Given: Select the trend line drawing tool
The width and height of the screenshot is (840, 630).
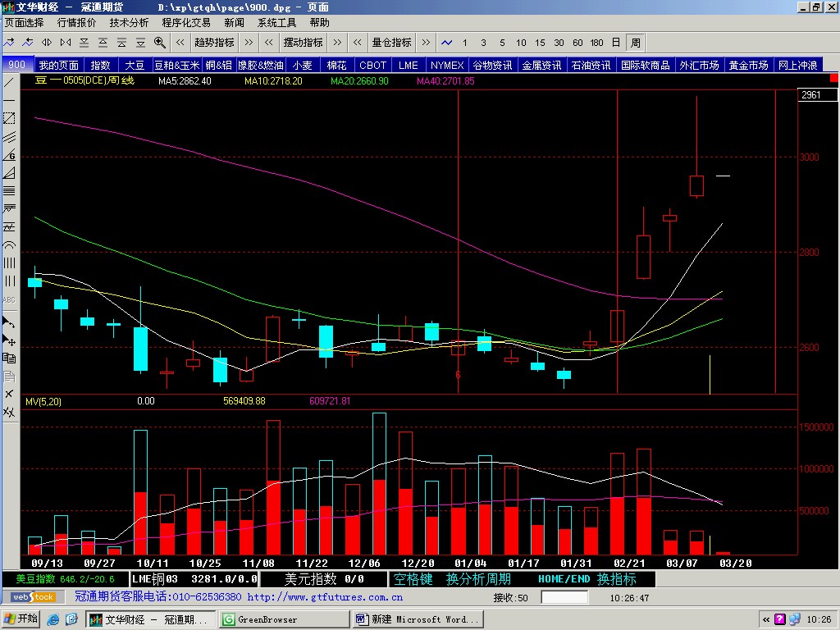Looking at the screenshot, I should click(x=9, y=82).
